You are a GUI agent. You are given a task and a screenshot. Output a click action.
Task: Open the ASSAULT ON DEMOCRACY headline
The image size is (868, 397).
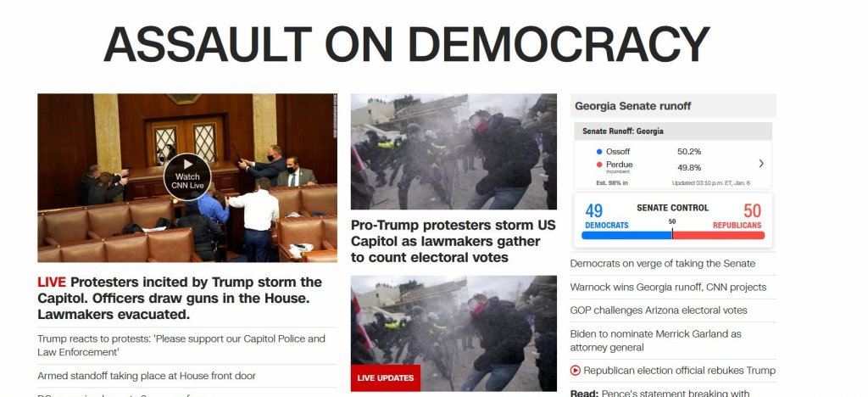406,44
